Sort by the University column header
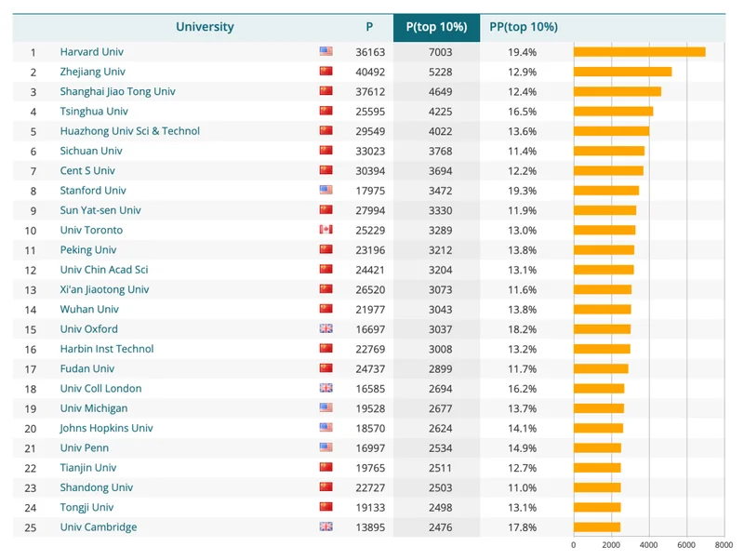The width and height of the screenshot is (744, 560). pos(205,27)
